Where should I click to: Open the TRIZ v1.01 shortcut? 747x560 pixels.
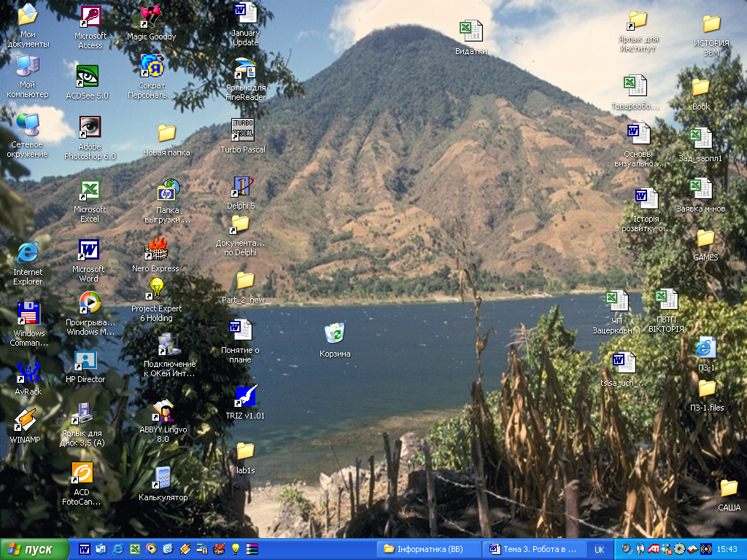pos(245,396)
